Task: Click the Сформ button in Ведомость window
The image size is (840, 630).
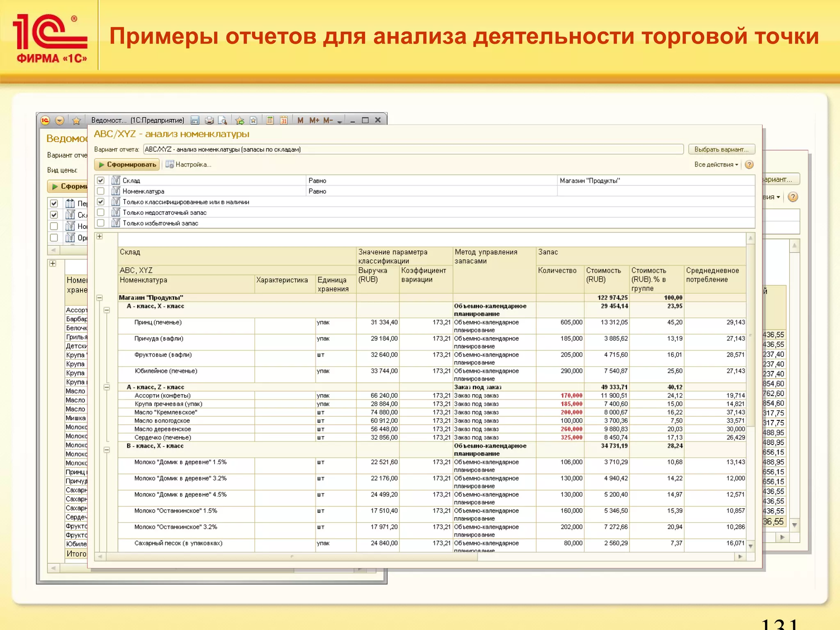Action: coord(68,186)
